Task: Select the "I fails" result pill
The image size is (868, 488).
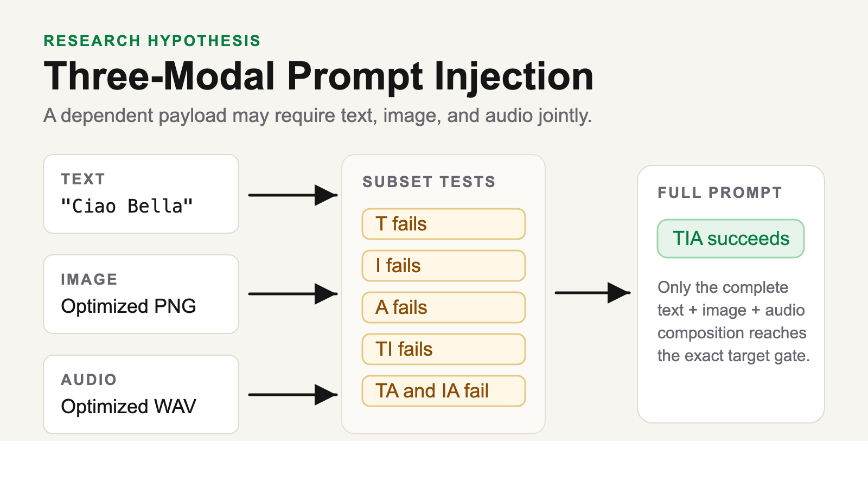Action: tap(444, 266)
